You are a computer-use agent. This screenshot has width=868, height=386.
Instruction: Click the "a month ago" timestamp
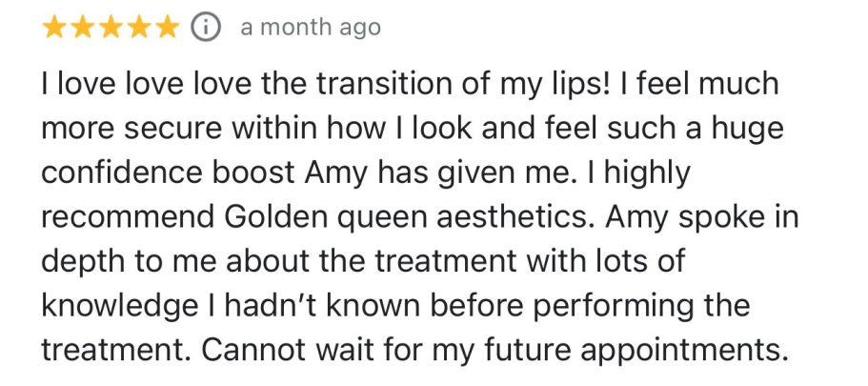pos(311,28)
